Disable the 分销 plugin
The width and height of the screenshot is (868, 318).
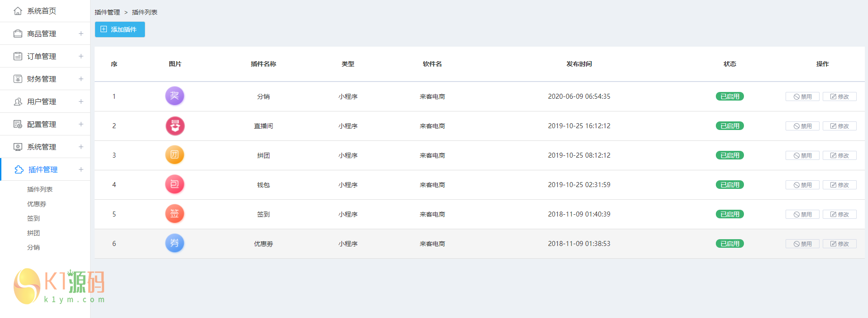click(x=802, y=96)
